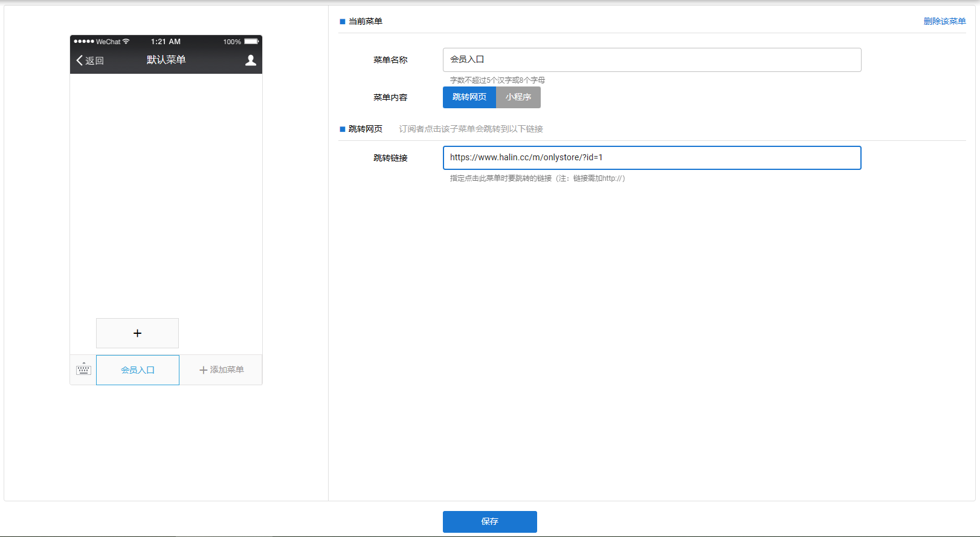Select the 小程序 content option

[518, 97]
